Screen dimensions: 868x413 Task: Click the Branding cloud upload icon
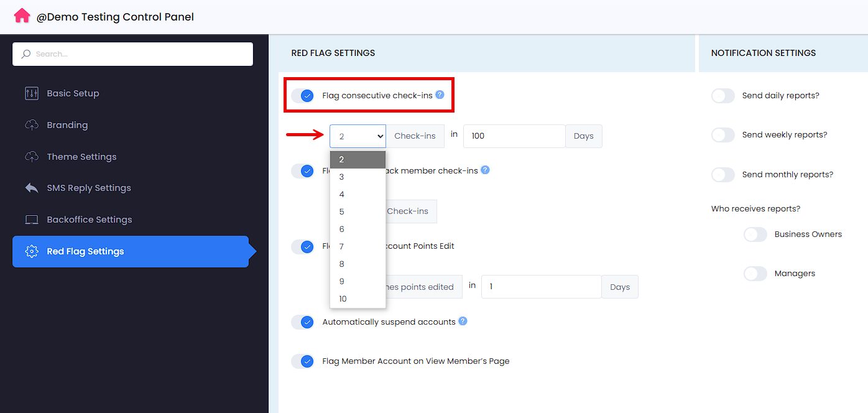tap(32, 125)
